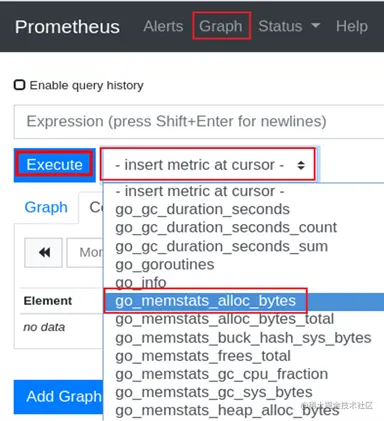
Task: Click the Prometheus brand logo
Action: [67, 27]
